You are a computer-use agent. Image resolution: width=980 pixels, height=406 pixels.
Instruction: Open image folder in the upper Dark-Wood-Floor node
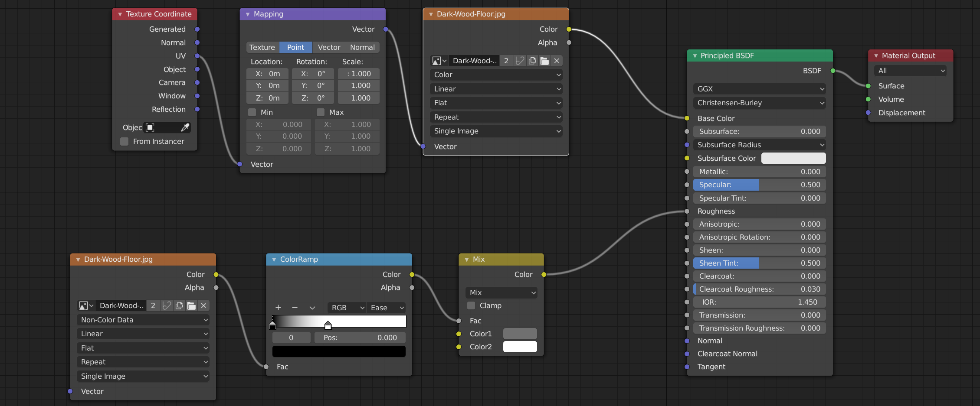tap(544, 61)
